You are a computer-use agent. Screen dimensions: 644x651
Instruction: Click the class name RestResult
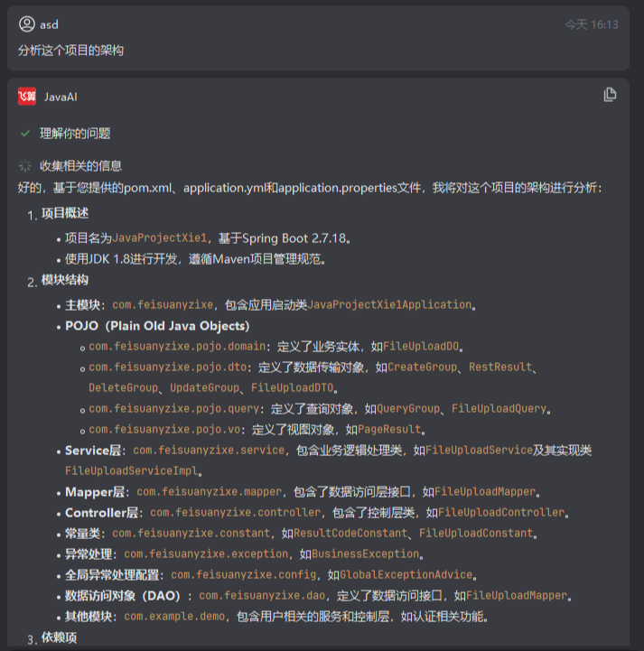pos(500,367)
